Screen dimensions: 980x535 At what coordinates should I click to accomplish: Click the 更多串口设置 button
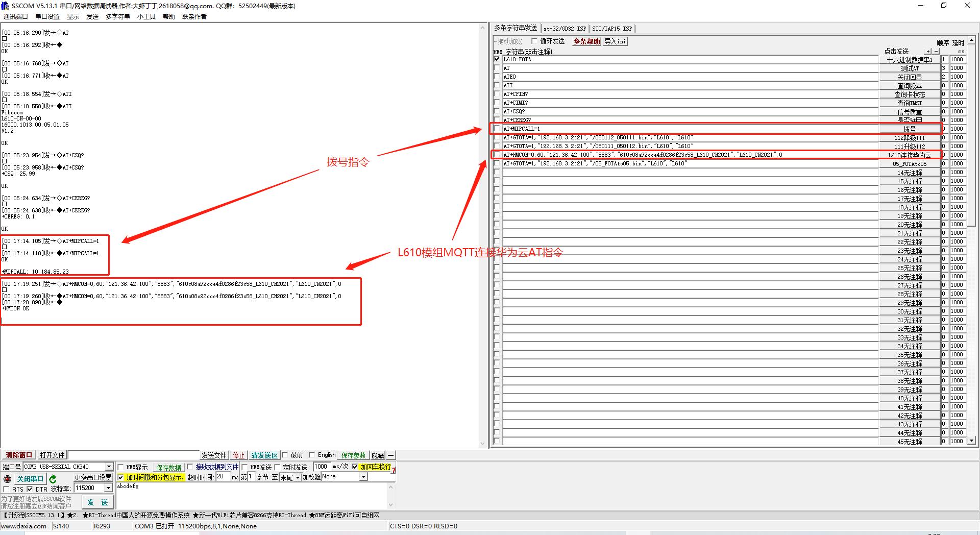coord(93,477)
